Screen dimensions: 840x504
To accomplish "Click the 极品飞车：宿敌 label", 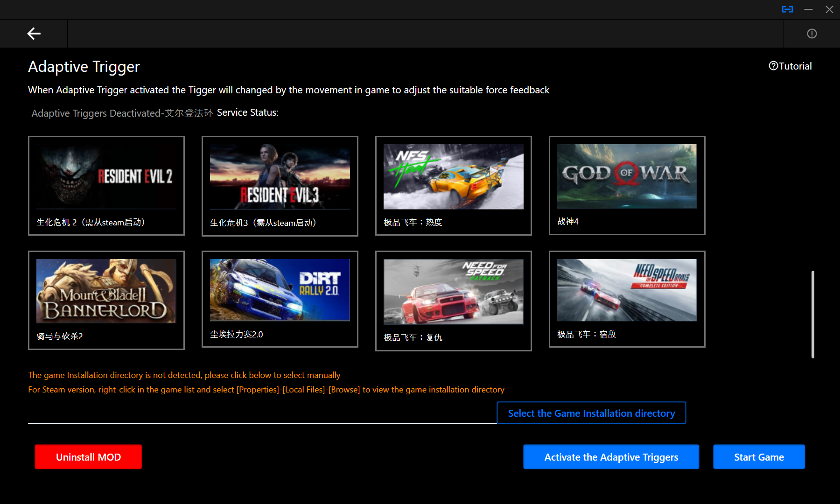I will 587,335.
